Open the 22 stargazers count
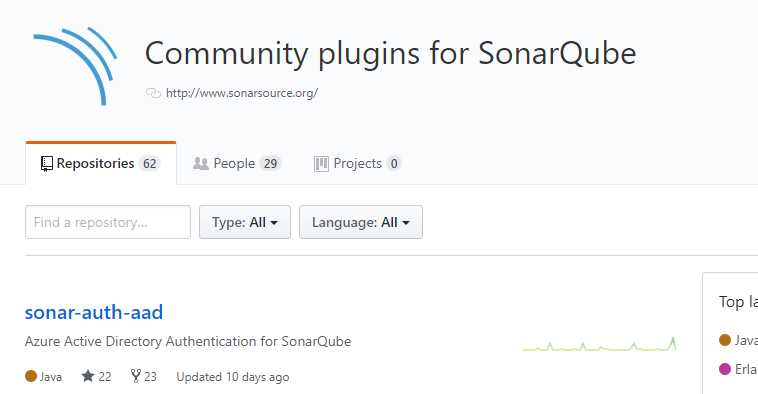Screen dimensions: 758x394 point(105,377)
